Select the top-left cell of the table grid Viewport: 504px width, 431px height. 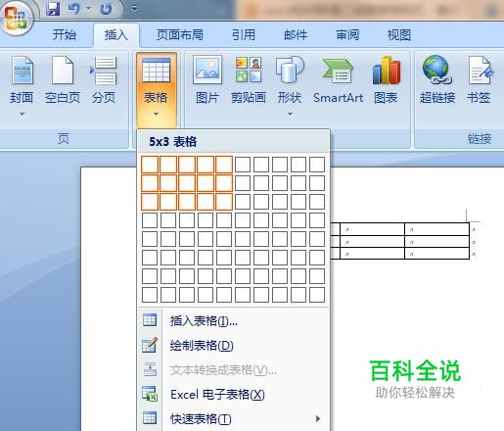click(x=150, y=165)
